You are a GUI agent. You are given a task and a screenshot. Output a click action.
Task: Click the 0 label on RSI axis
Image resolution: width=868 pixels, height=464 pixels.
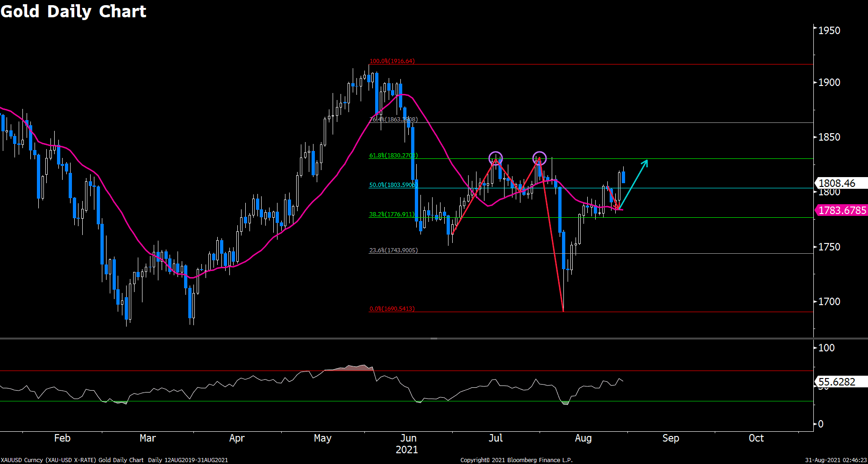(x=821, y=424)
